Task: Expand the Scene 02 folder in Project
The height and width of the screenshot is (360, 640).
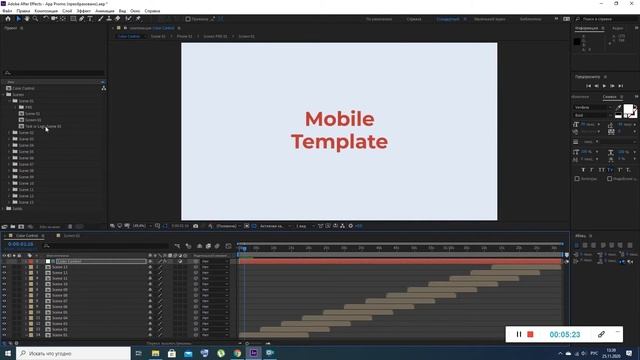Action: pos(9,133)
